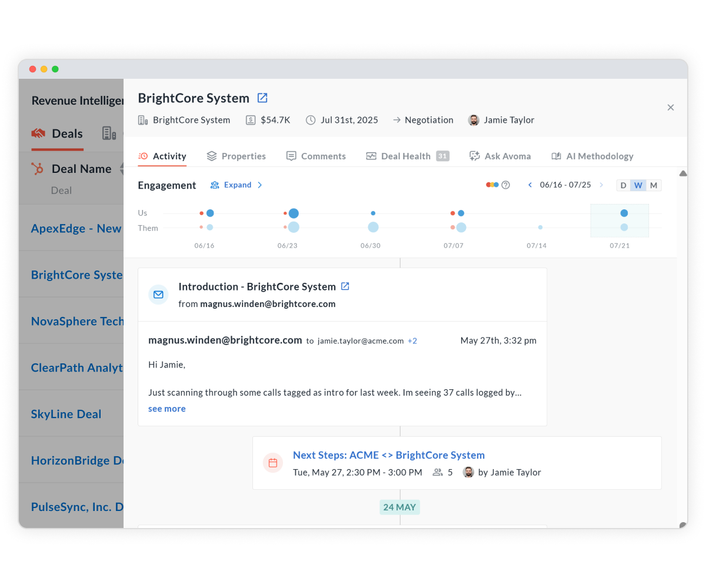This screenshot has height=588, width=706.
Task: Click the Us blue dot for 07/07
Action: tap(461, 213)
